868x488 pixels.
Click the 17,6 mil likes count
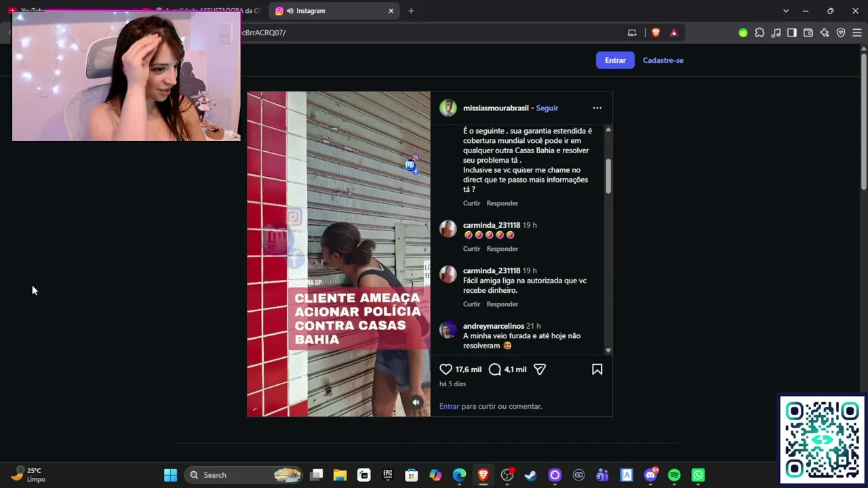(469, 369)
